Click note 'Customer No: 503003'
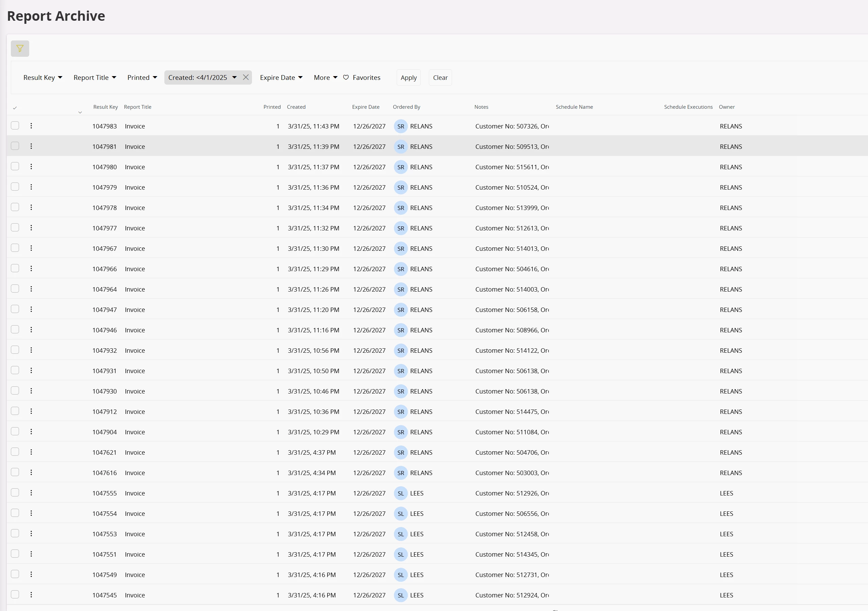Viewport: 868px width, 611px height. tap(512, 473)
